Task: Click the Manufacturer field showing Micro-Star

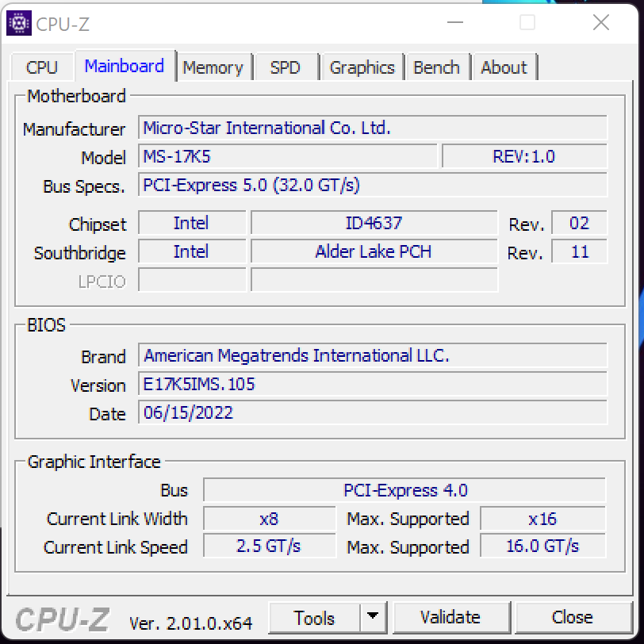Action: click(373, 128)
